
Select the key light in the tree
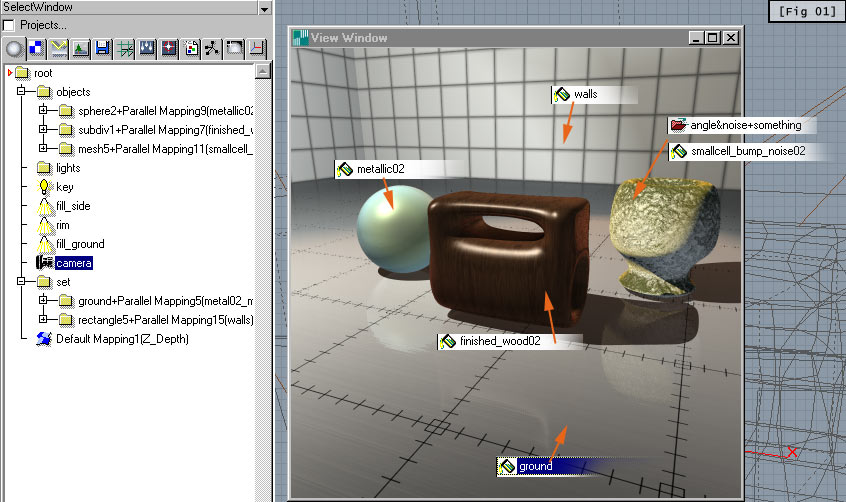point(64,187)
